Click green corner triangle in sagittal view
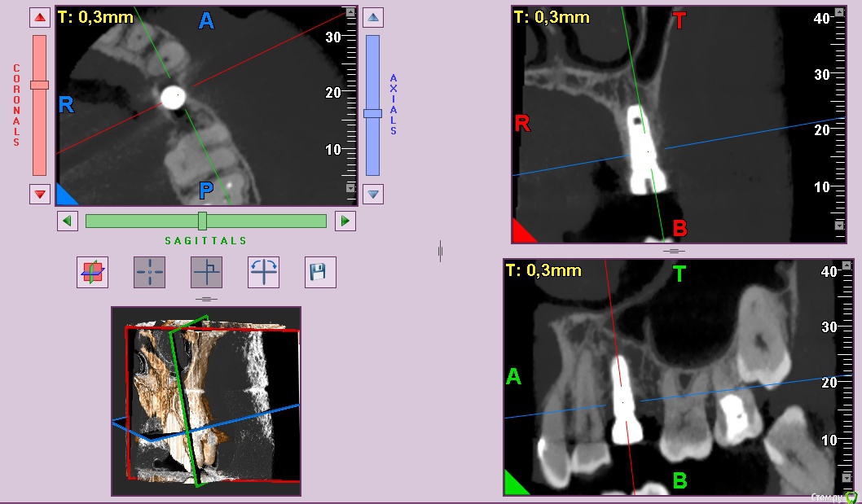Screen dimensions: 862x504 [x=514, y=484]
